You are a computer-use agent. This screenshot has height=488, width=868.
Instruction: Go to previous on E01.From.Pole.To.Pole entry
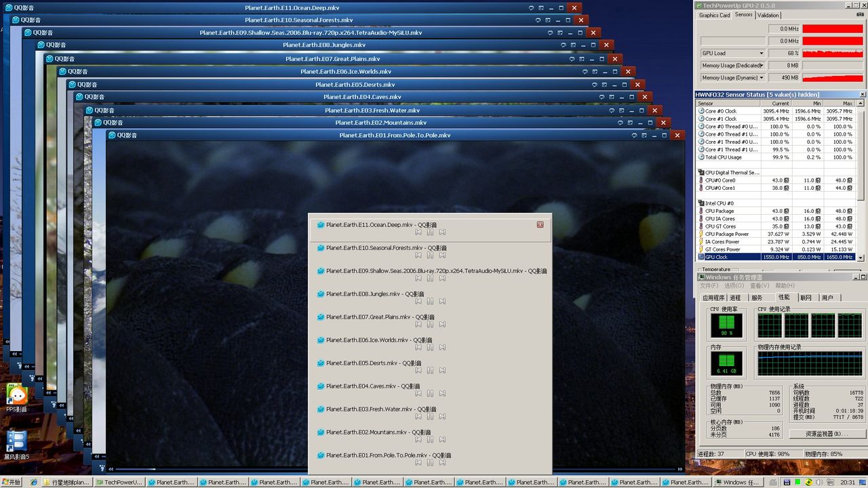pyautogui.click(x=418, y=463)
